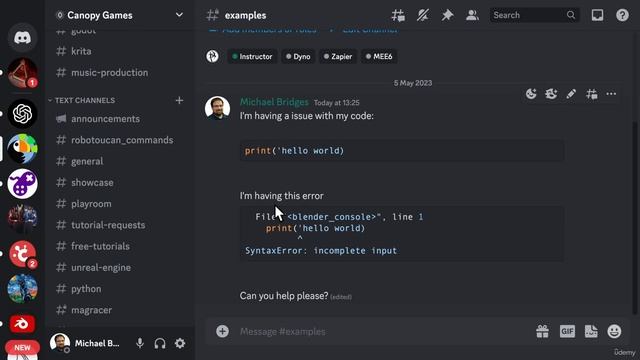640x360 pixels.
Task: Edit the message using the pencil icon
Action: (x=571, y=94)
